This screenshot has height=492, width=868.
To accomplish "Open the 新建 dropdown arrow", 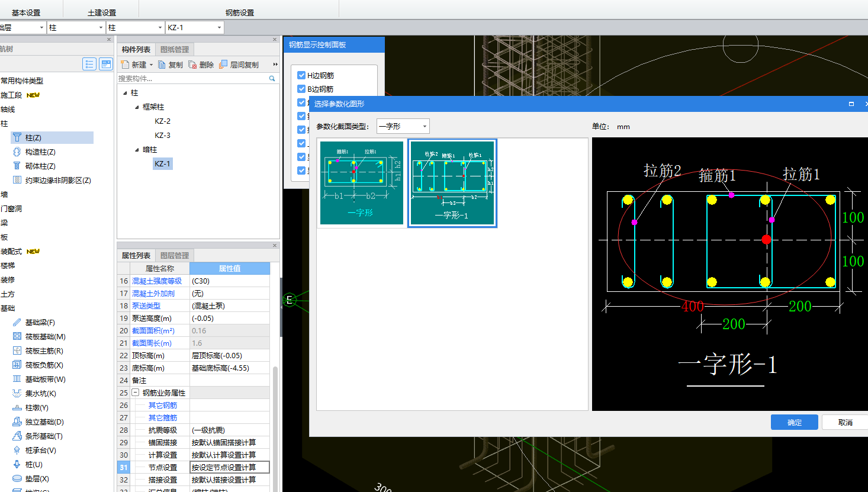I will pos(151,65).
